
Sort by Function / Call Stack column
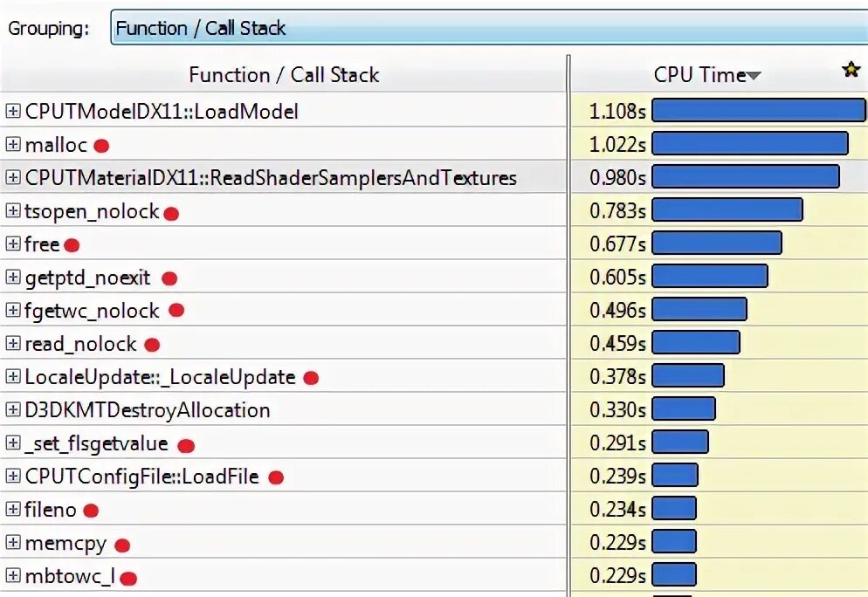[284, 75]
